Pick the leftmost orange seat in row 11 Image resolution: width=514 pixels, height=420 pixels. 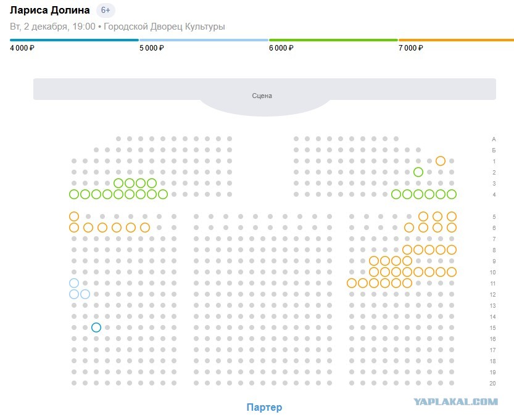[352, 283]
